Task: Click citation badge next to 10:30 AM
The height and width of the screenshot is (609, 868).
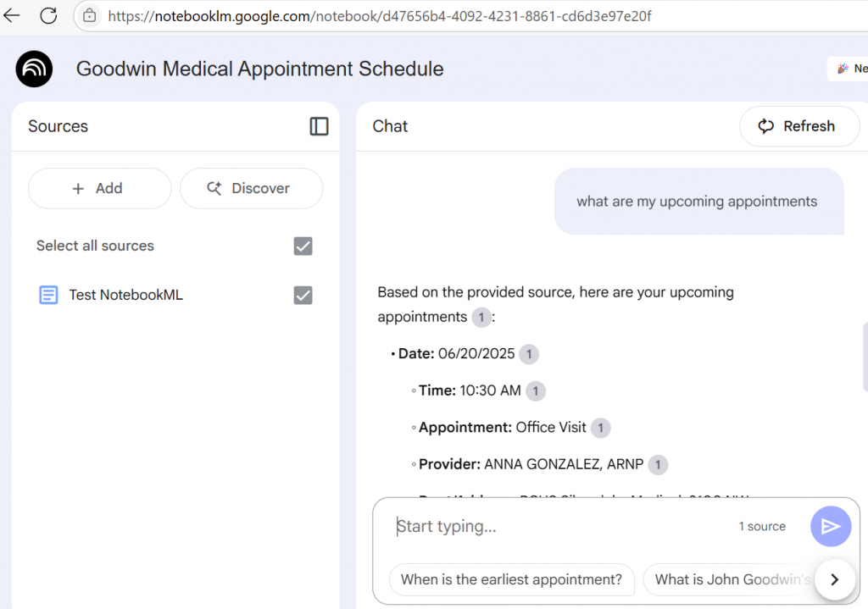Action: [535, 390]
